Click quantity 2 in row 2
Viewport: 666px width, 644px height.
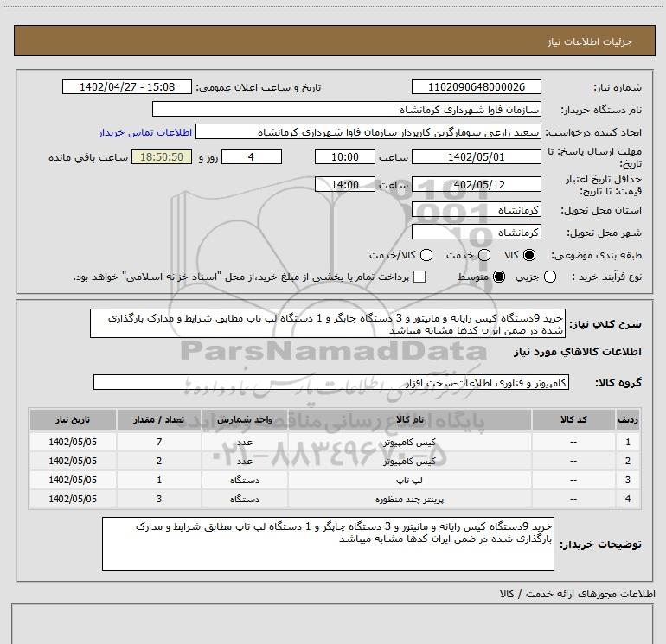pos(159,461)
